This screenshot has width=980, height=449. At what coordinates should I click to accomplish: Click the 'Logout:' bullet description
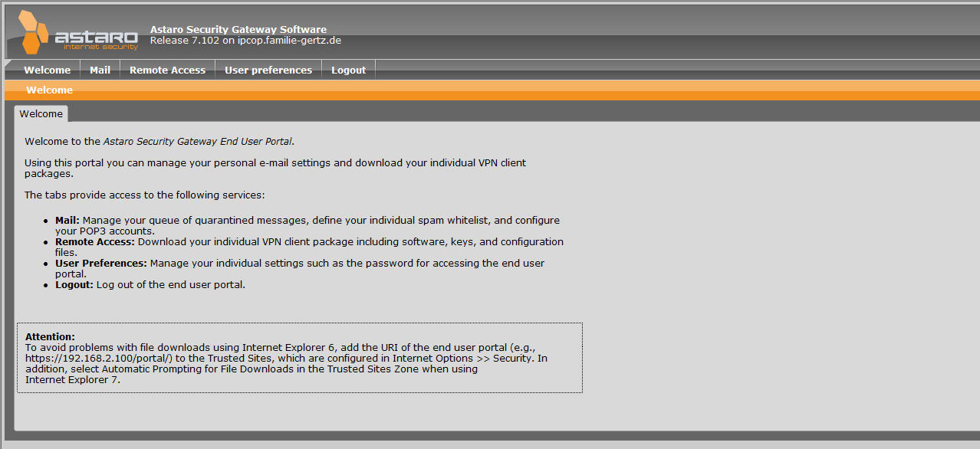pos(150,284)
